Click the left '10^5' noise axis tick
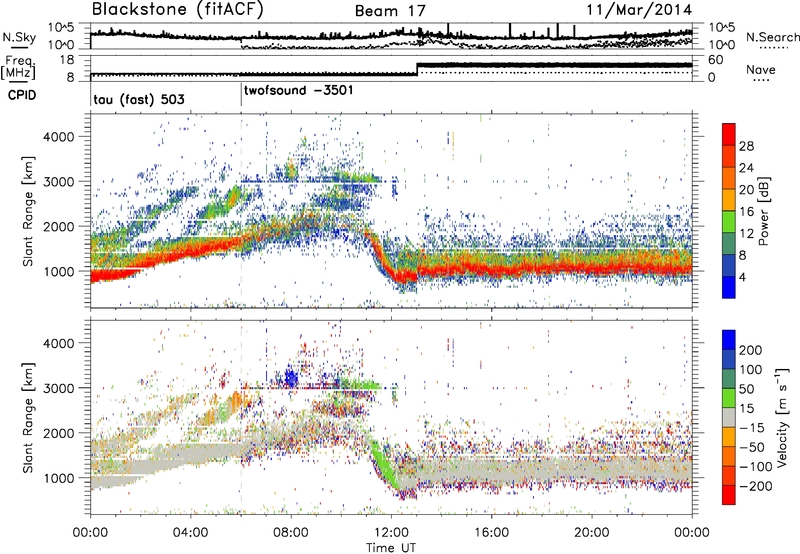 (61, 27)
